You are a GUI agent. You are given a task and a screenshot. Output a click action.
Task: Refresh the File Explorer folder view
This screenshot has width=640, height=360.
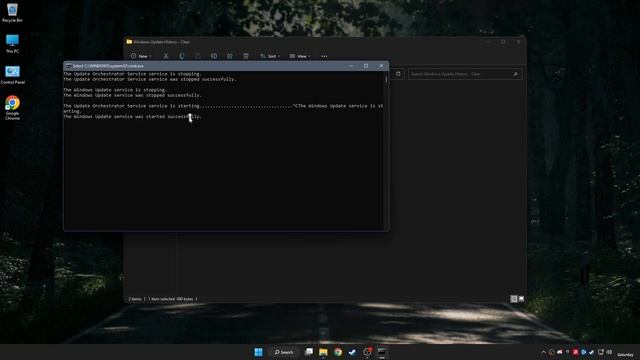click(398, 74)
